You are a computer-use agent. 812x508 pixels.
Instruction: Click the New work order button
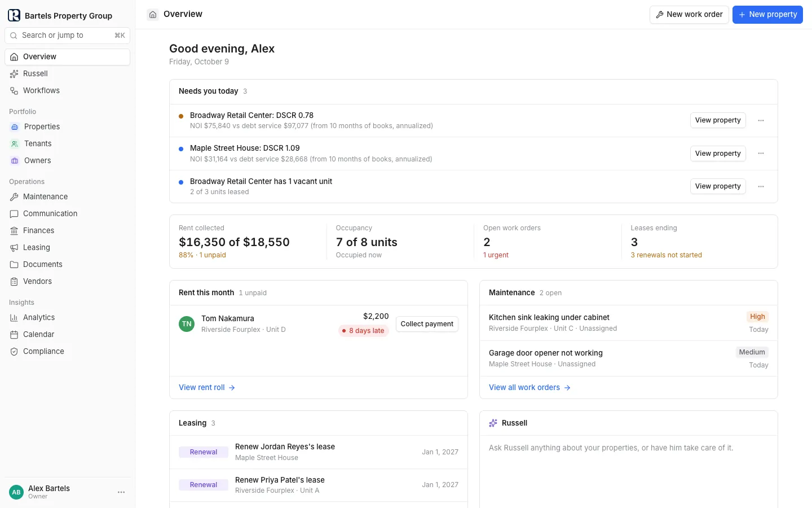point(689,15)
